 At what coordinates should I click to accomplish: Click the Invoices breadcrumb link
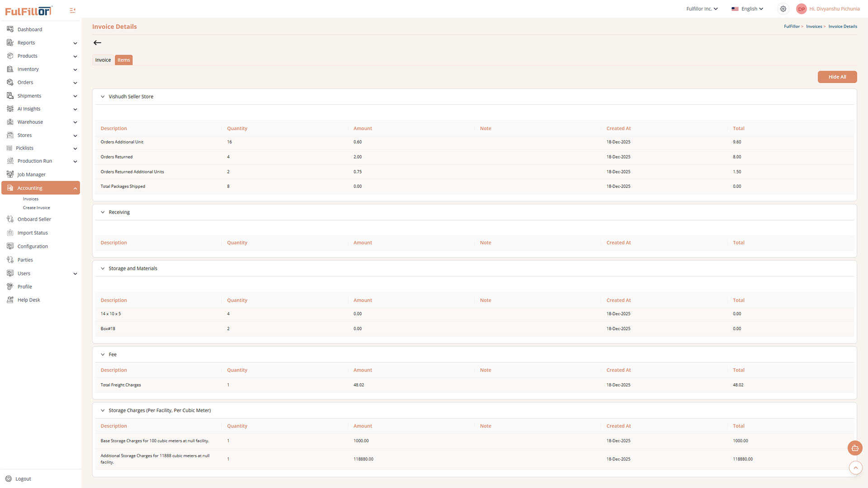click(x=814, y=27)
